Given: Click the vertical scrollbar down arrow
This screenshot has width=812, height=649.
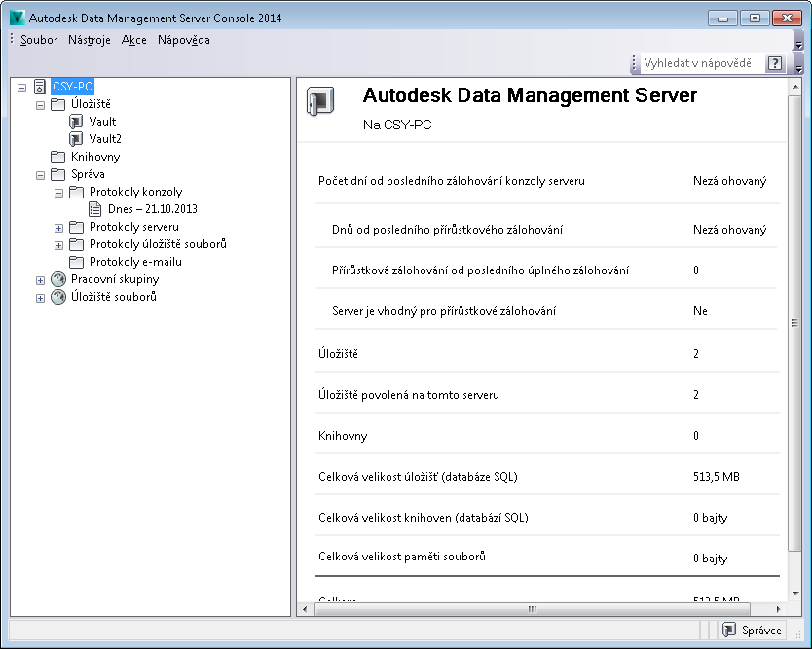Looking at the screenshot, I should [794, 592].
